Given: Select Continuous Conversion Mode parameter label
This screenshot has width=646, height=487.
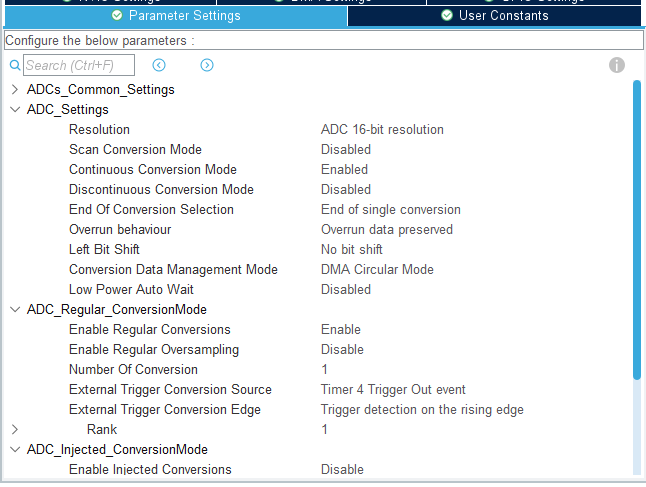Looking at the screenshot, I should tap(153, 170).
